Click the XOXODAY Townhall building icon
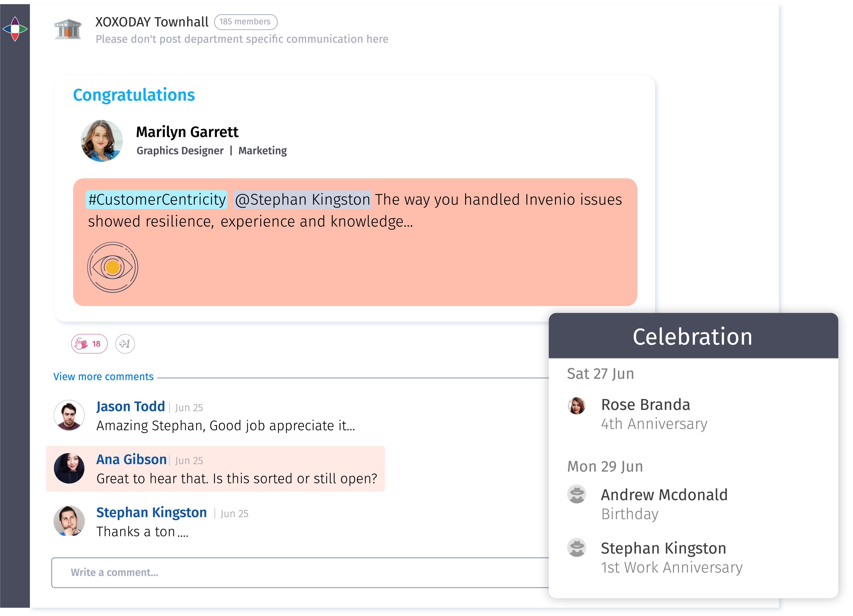This screenshot has width=853, height=616. 68,29
